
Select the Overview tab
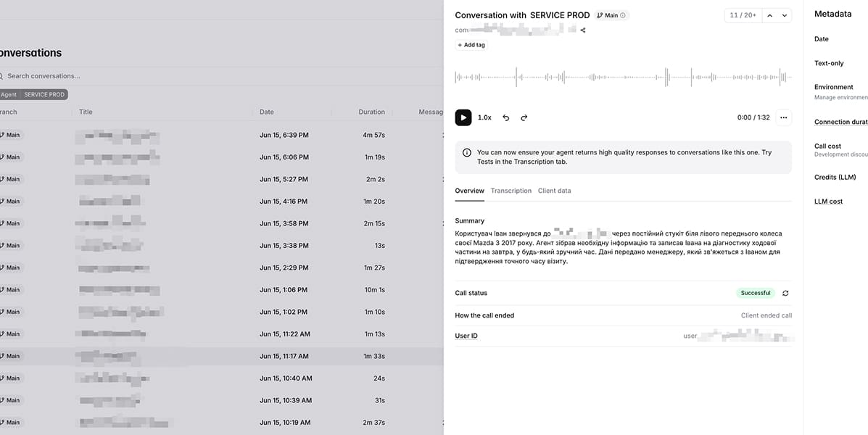click(x=469, y=191)
